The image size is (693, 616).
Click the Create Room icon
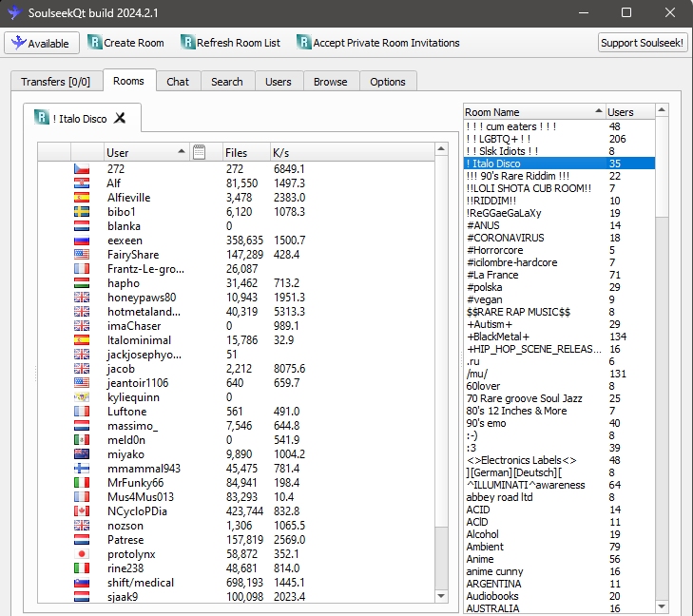point(94,43)
